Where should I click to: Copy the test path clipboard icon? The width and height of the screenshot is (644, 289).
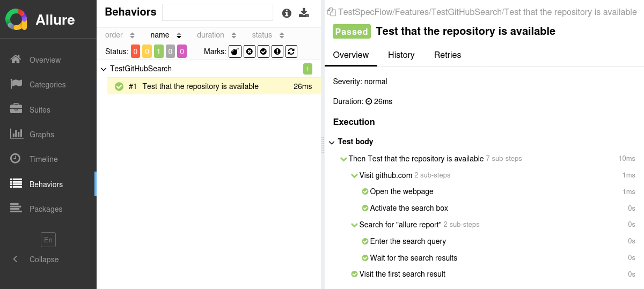(331, 12)
